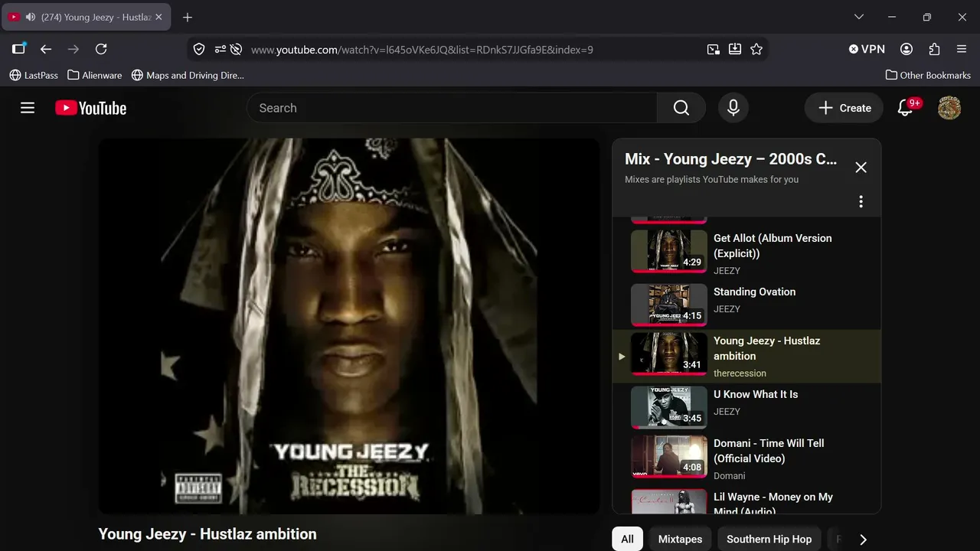This screenshot has height=551, width=980.
Task: Open 'U Know What It Is' title
Action: [756, 394]
